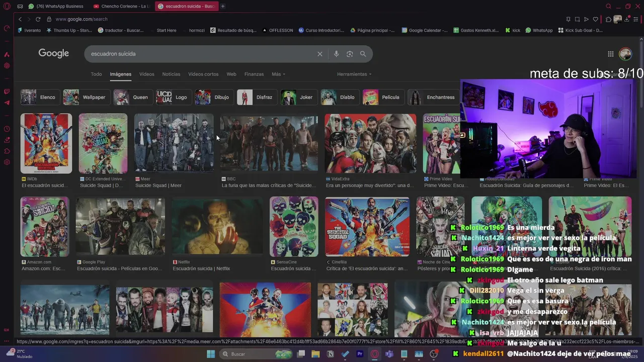Filter images by Disfraz chip
644x362 pixels.
point(257,97)
